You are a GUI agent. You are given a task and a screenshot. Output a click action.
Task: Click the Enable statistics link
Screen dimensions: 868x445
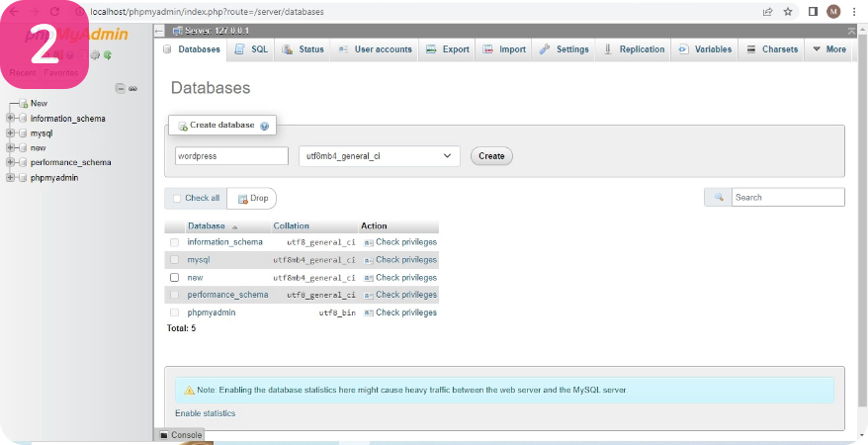[206, 413]
